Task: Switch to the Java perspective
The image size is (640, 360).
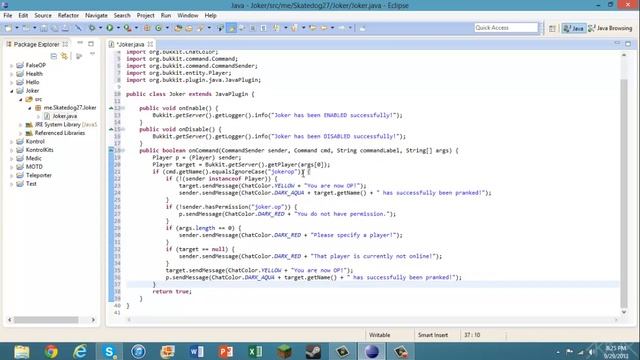Action: [x=573, y=28]
